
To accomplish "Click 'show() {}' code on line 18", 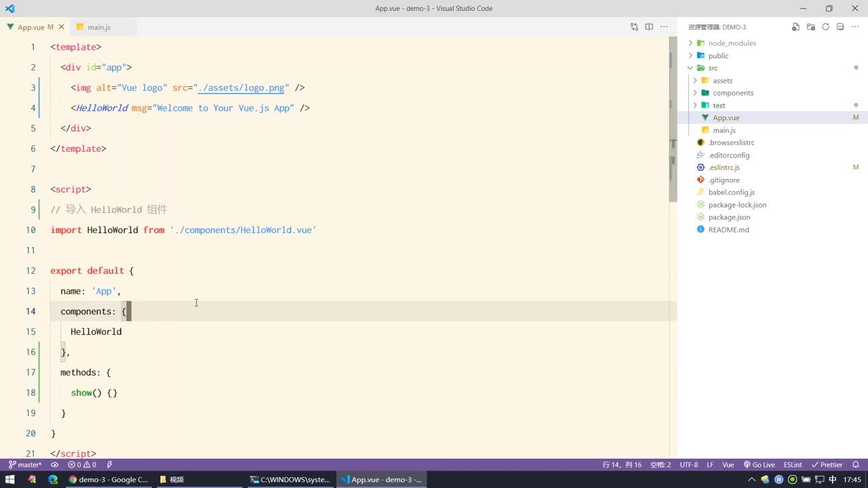I will click(x=94, y=392).
